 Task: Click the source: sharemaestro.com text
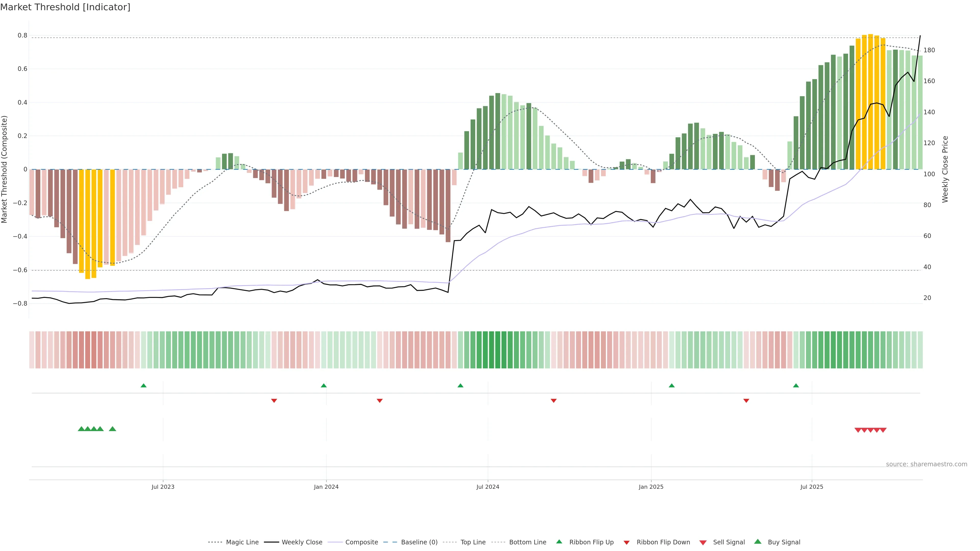click(x=926, y=464)
